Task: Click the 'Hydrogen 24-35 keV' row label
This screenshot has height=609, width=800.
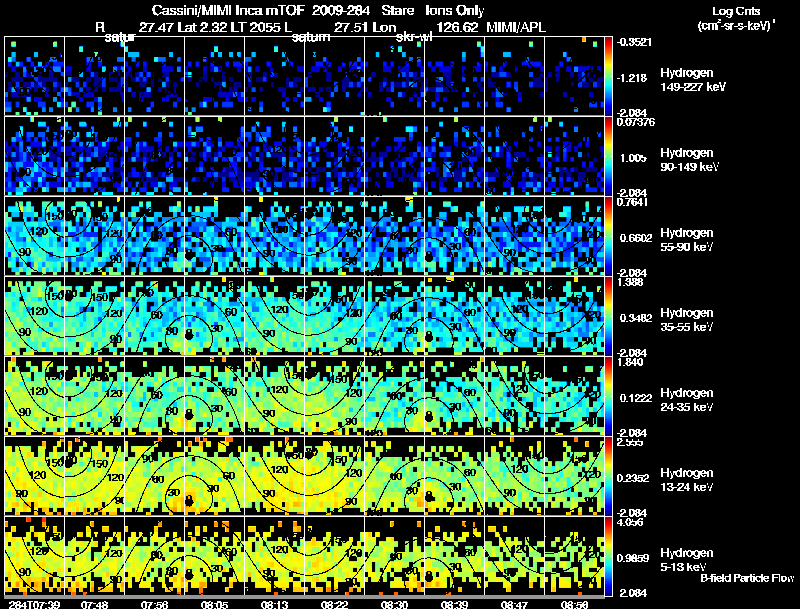Action: [x=687, y=400]
